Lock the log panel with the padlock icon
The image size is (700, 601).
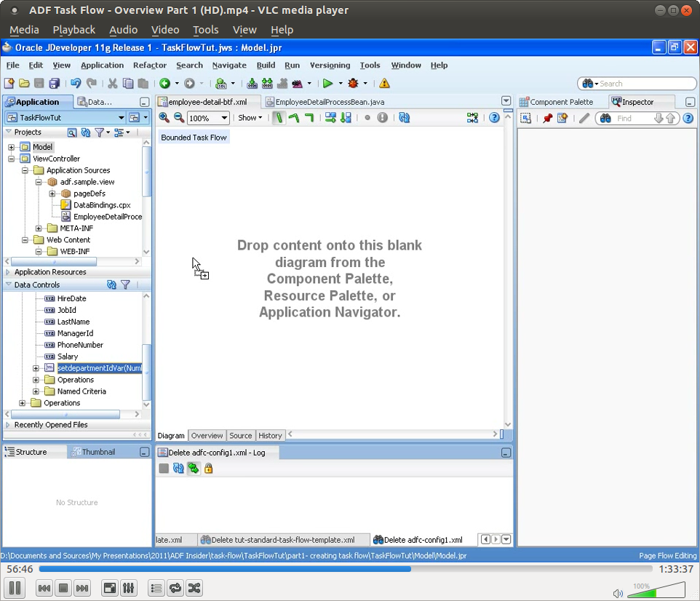pyautogui.click(x=209, y=469)
